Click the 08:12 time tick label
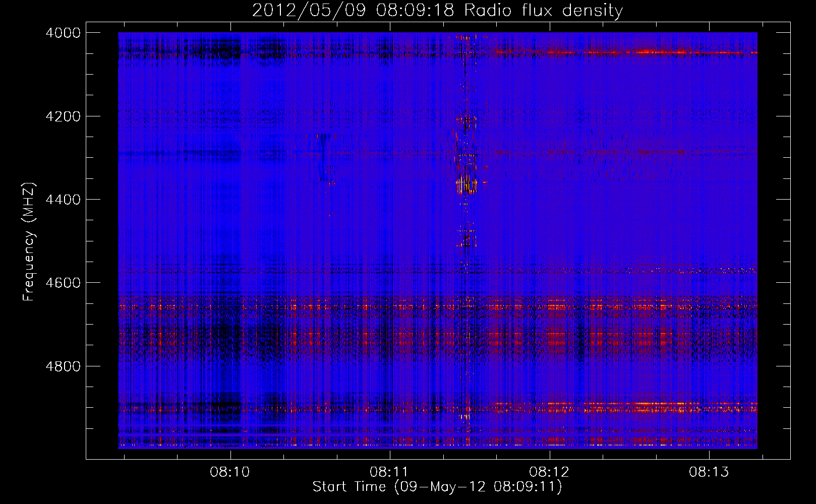816x504 pixels. click(549, 472)
